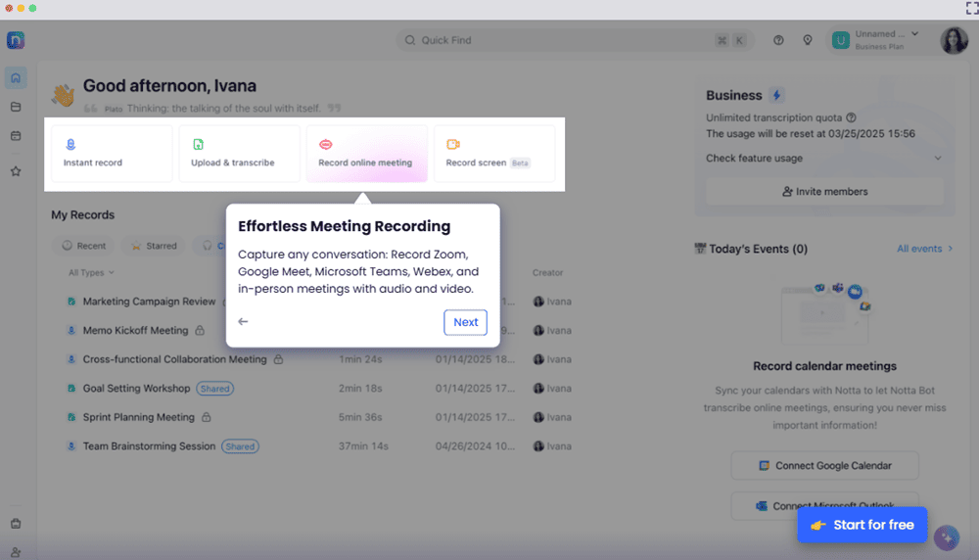Click Connect Google Calendar button
The width and height of the screenshot is (979, 560).
824,465
